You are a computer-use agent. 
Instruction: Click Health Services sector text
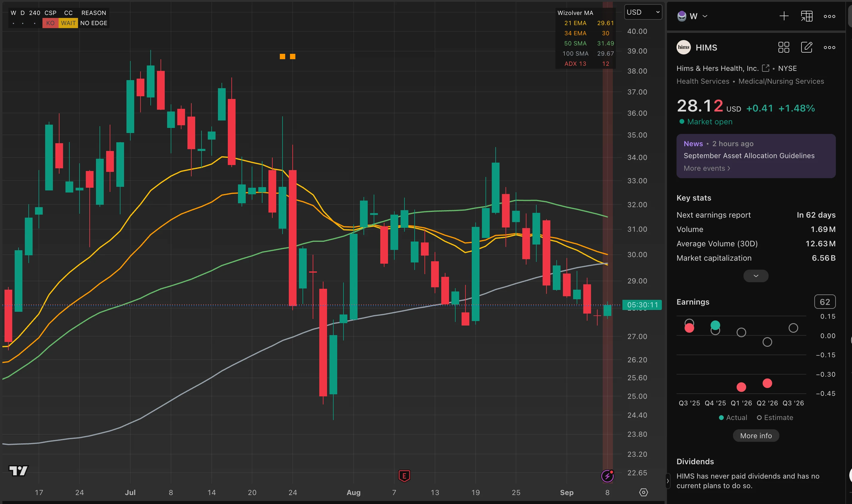703,81
